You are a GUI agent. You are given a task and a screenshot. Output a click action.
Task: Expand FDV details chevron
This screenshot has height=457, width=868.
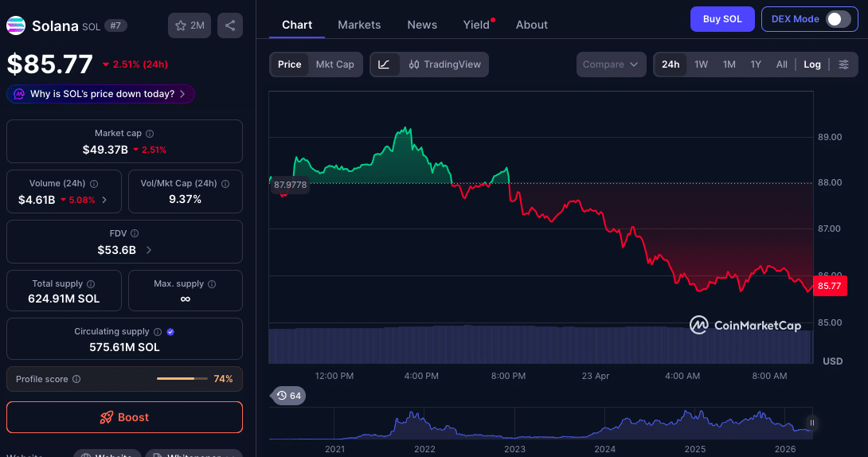(x=148, y=250)
